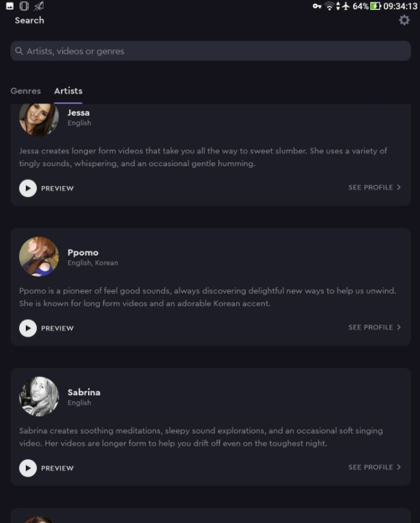Screen dimensions: 420x523
Task: Tap the Wi-Fi status icon
Action: pyautogui.click(x=329, y=6)
